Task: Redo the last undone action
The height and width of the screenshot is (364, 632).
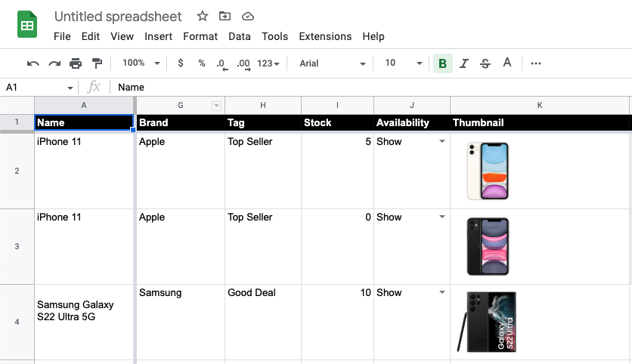Action: pyautogui.click(x=54, y=63)
